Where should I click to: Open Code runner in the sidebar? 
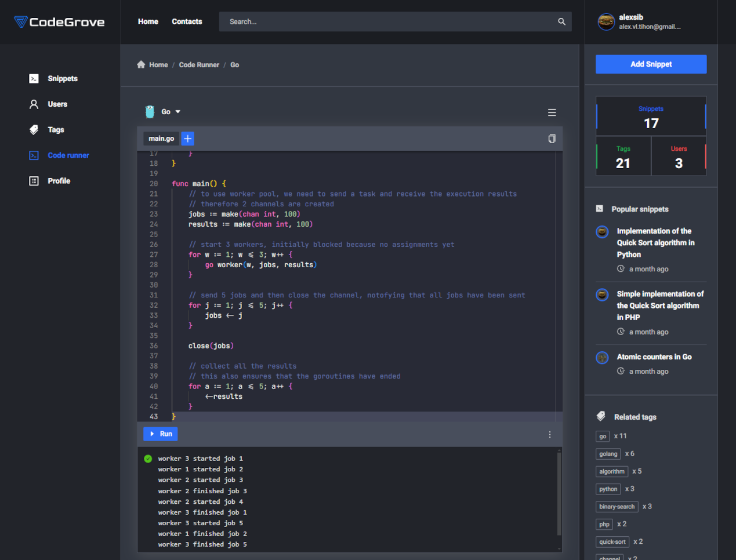point(68,155)
